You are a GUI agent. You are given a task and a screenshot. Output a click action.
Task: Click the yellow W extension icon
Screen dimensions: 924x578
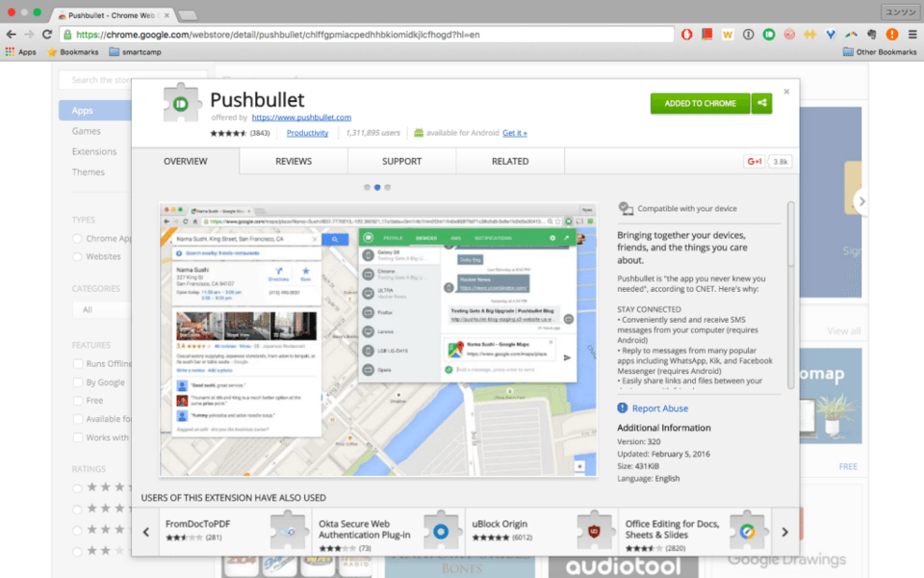click(728, 35)
